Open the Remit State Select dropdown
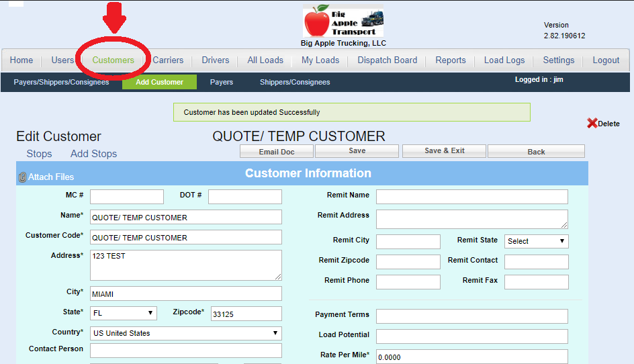This screenshot has width=634, height=364. [536, 241]
